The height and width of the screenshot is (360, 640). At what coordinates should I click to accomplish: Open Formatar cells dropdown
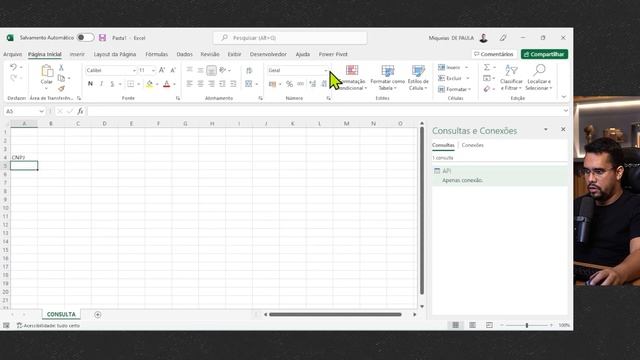pos(454,89)
